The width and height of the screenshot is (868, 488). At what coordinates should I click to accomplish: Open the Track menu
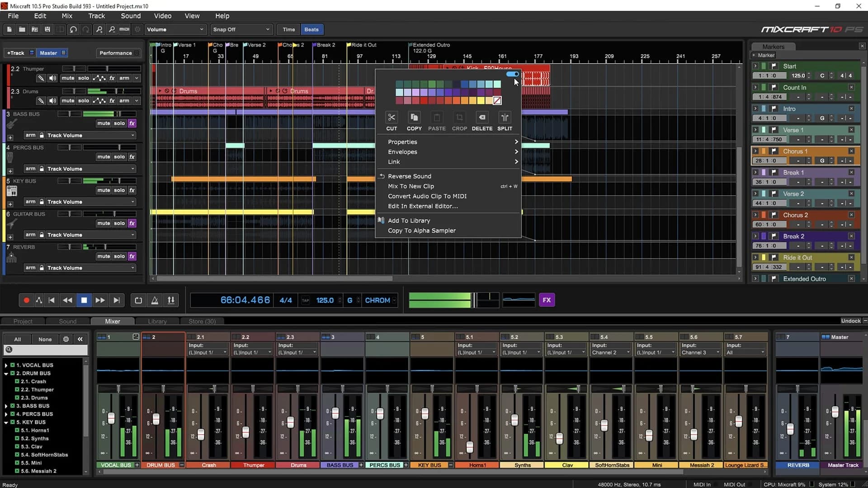coord(96,15)
